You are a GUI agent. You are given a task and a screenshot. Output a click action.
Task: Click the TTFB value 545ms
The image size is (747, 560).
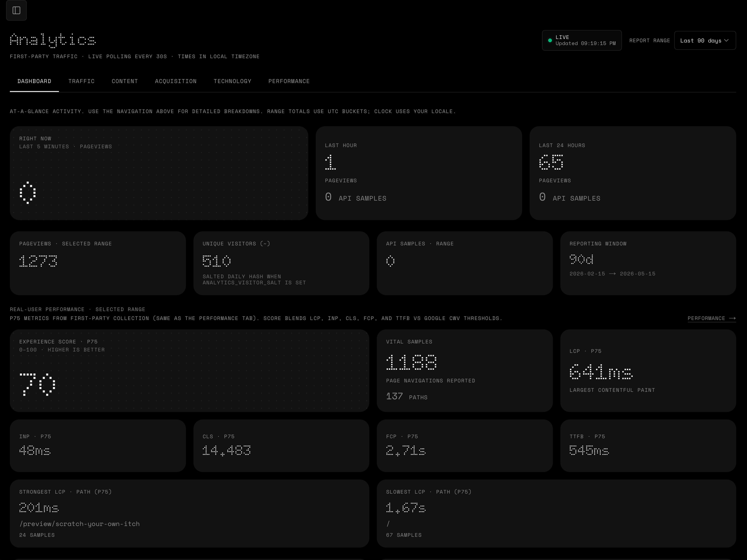point(589,450)
